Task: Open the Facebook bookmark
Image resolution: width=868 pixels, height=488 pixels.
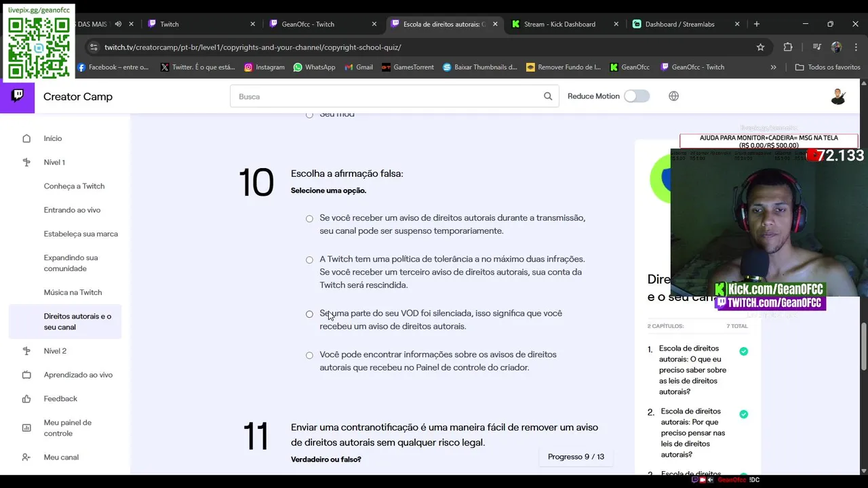Action: point(113,67)
